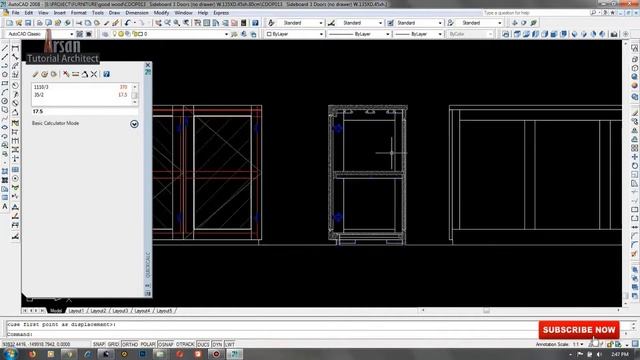Click QuickCalc history scroll-down arrow

[x=135, y=102]
